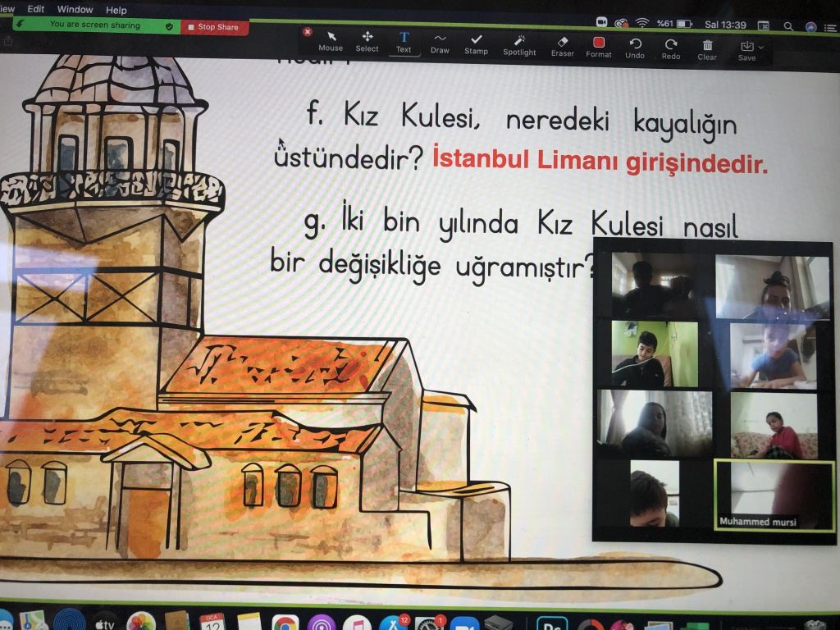Click the Stop Share button
The width and height of the screenshot is (840, 630).
pos(214,27)
